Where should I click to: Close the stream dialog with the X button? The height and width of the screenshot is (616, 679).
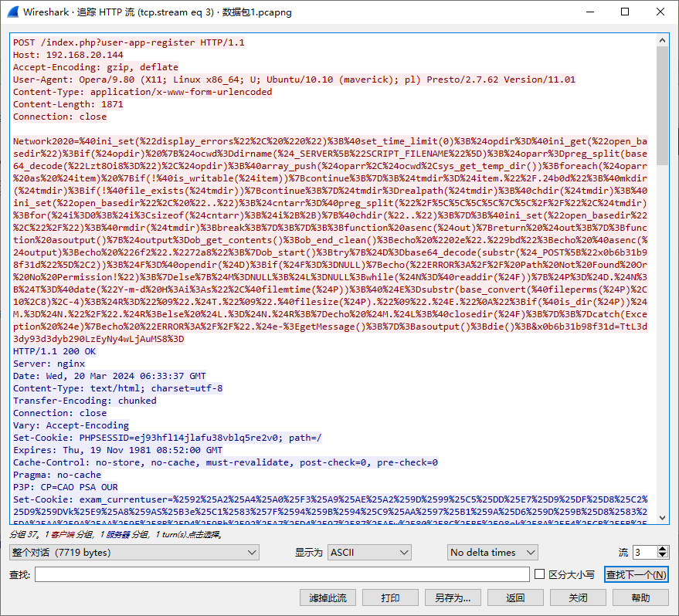[660, 12]
